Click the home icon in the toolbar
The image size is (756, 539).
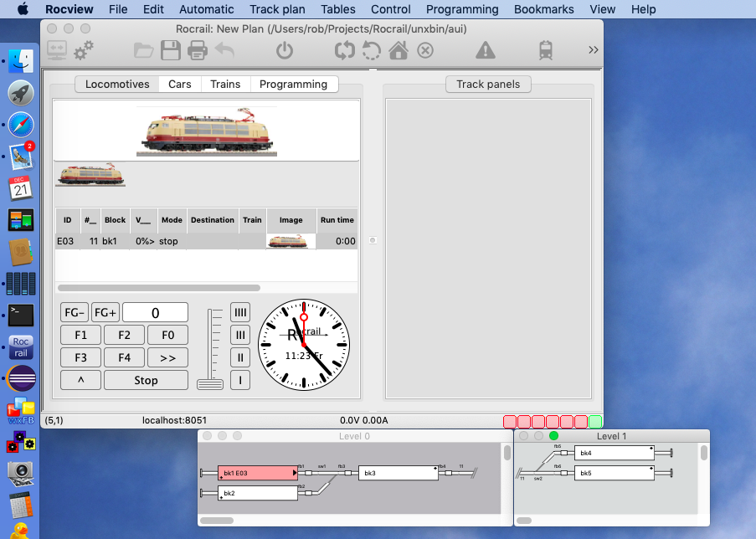tap(399, 51)
